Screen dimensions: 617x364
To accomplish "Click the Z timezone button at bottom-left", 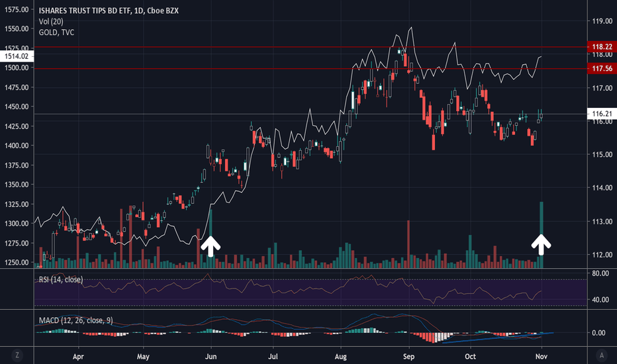I will click(x=17, y=355).
